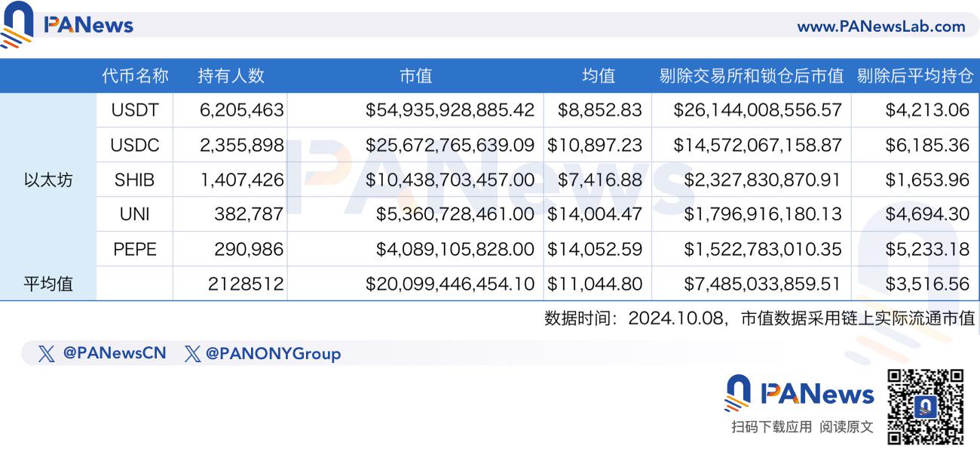
Task: Click the 平均值 row label
Action: (48, 284)
